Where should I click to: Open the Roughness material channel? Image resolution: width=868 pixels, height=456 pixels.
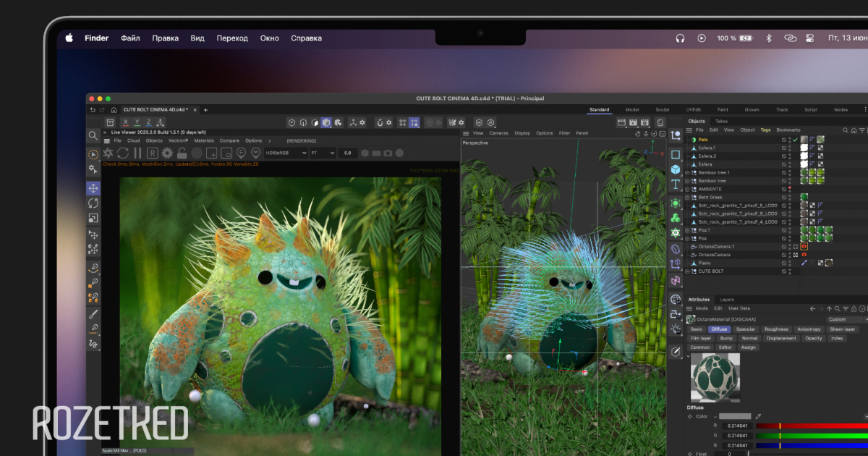tap(776, 329)
